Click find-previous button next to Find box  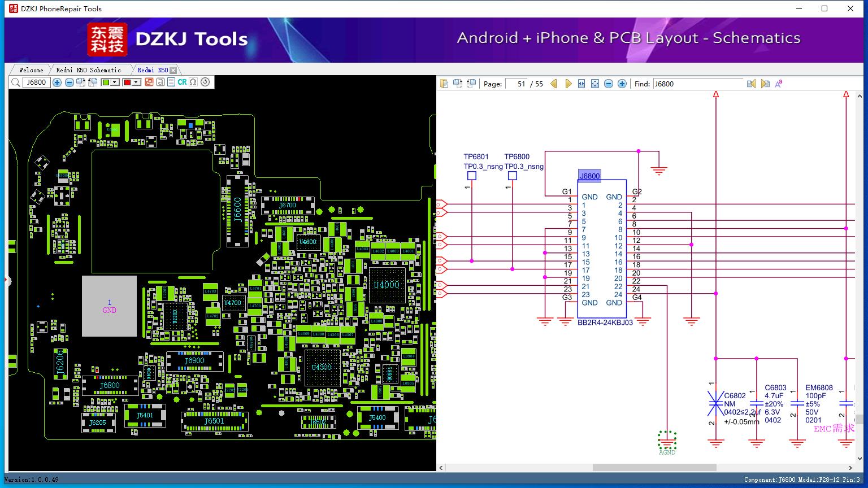click(752, 84)
